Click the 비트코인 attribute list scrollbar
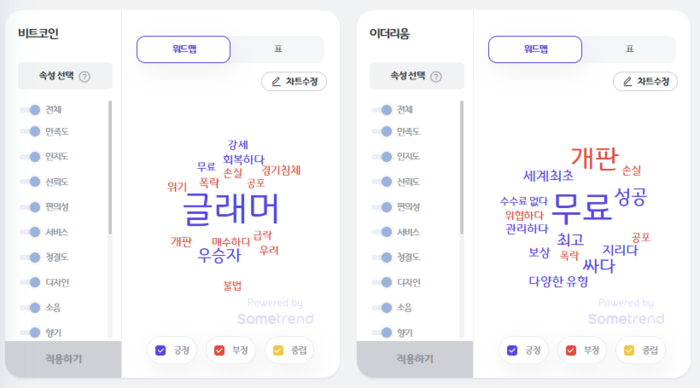The height and width of the screenshot is (388, 700). 110,167
